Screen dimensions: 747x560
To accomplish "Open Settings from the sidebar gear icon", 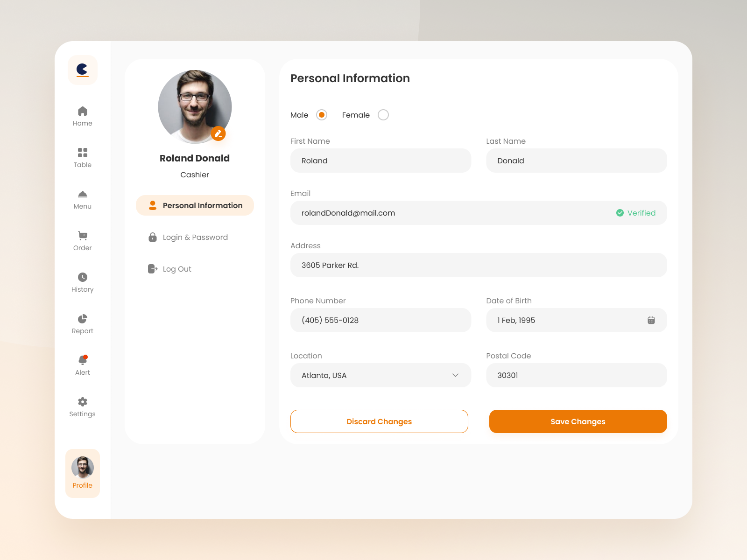I will pos(82,402).
